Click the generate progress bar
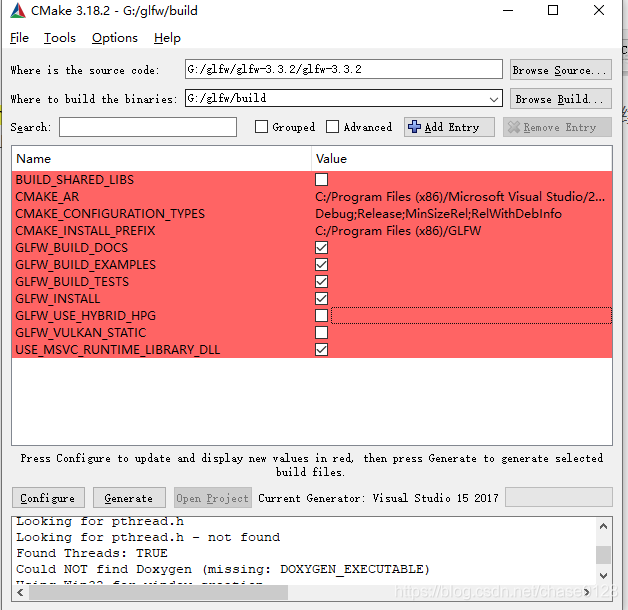Viewport: 628px width, 610px height. (x=559, y=497)
